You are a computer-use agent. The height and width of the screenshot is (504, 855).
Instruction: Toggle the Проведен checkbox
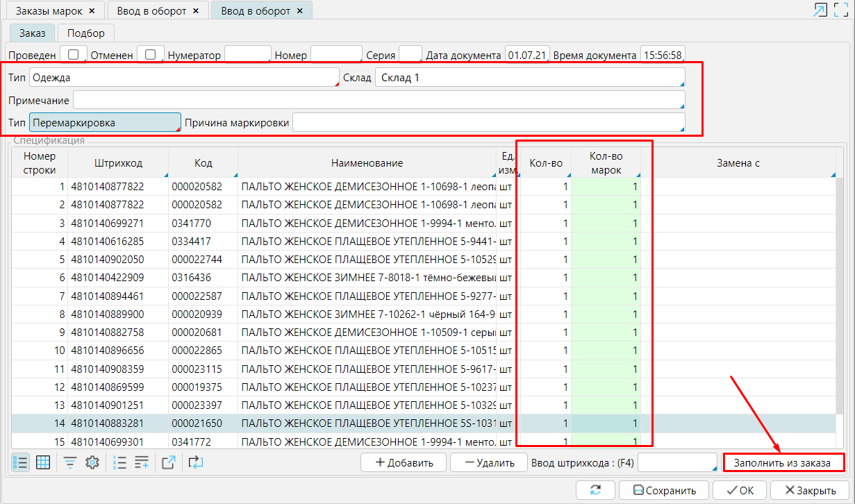pyautogui.click(x=73, y=55)
